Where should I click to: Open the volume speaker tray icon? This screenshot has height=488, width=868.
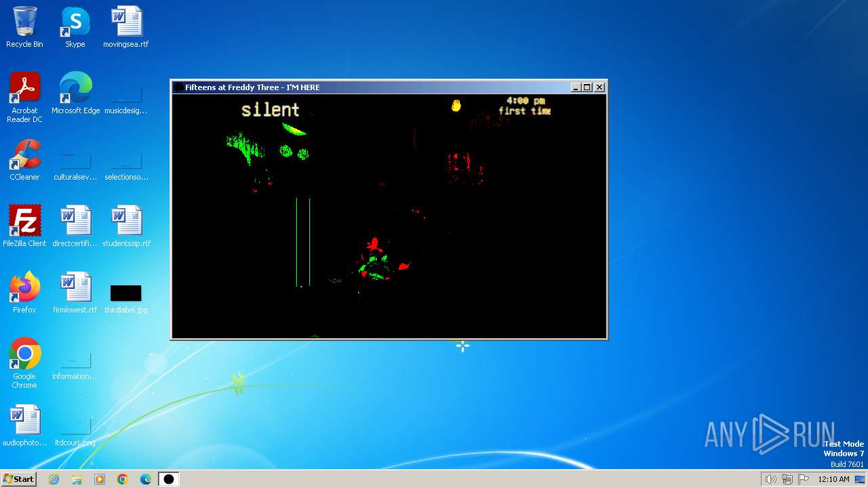click(x=770, y=479)
